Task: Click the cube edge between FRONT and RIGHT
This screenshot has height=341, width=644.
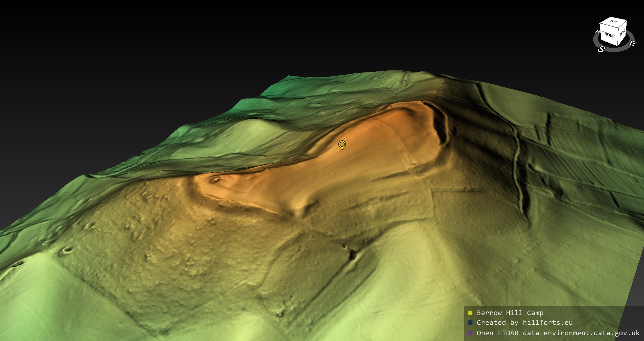Action: [618, 37]
